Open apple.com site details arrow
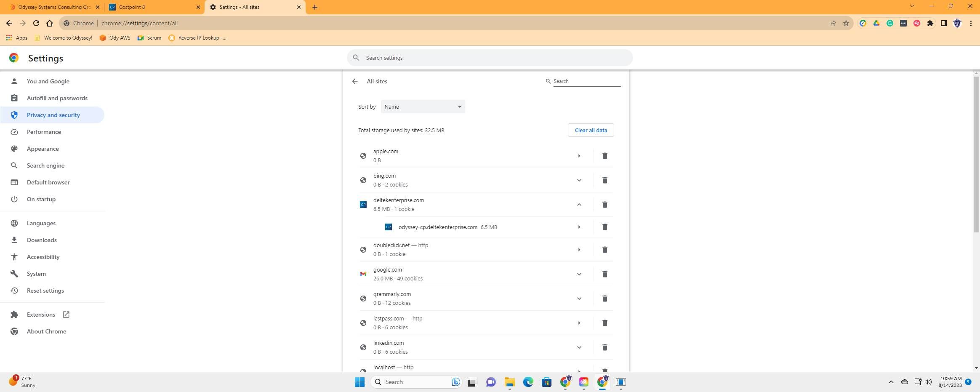Image resolution: width=980 pixels, height=392 pixels. point(579,156)
